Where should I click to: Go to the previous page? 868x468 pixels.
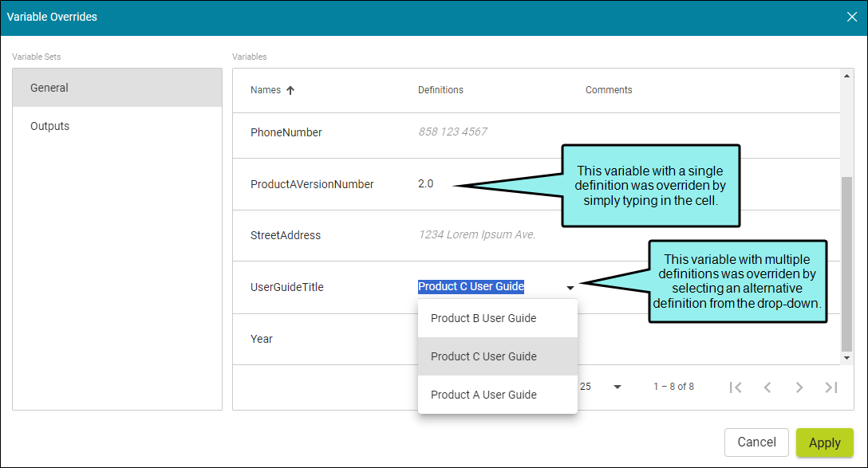[767, 387]
